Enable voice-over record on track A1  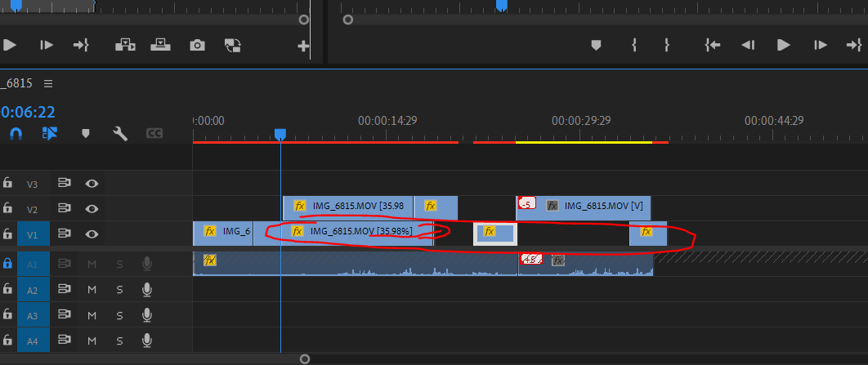point(147,264)
